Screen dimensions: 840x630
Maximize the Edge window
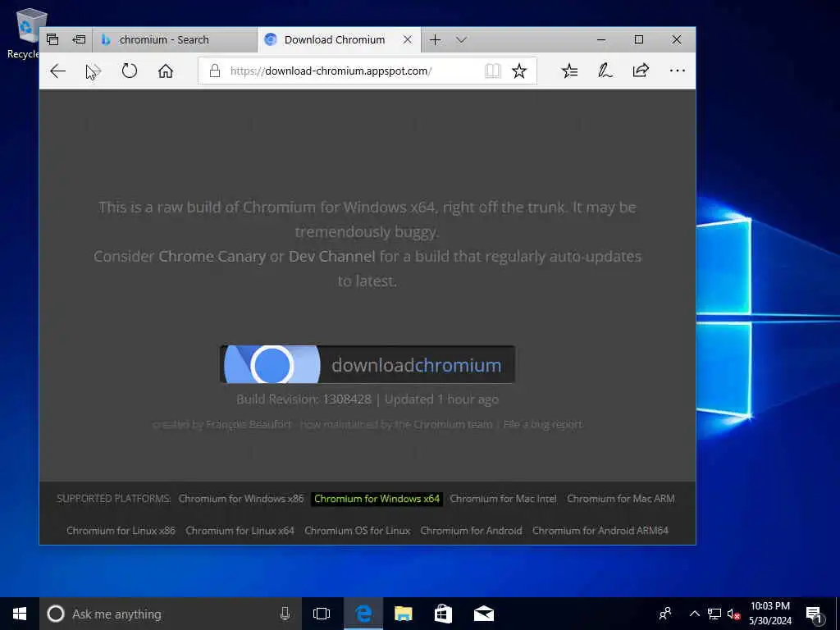(638, 39)
